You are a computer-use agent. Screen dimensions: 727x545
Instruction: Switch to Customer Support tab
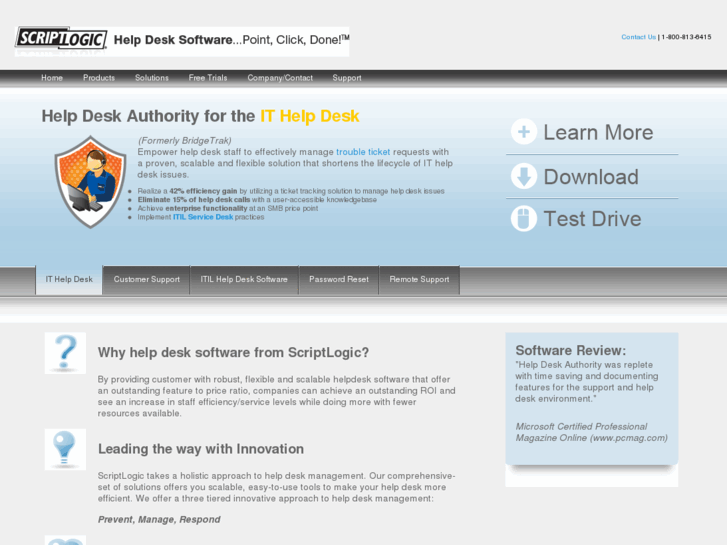(147, 280)
